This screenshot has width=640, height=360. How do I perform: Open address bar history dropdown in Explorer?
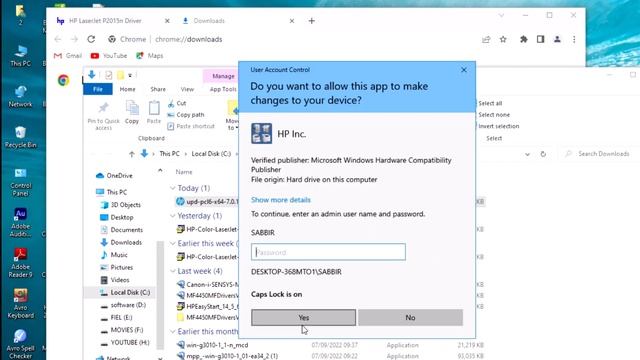527,154
